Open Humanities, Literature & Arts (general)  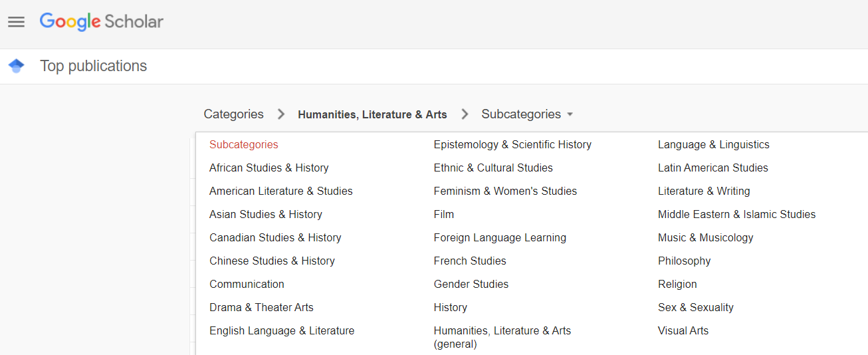502,337
